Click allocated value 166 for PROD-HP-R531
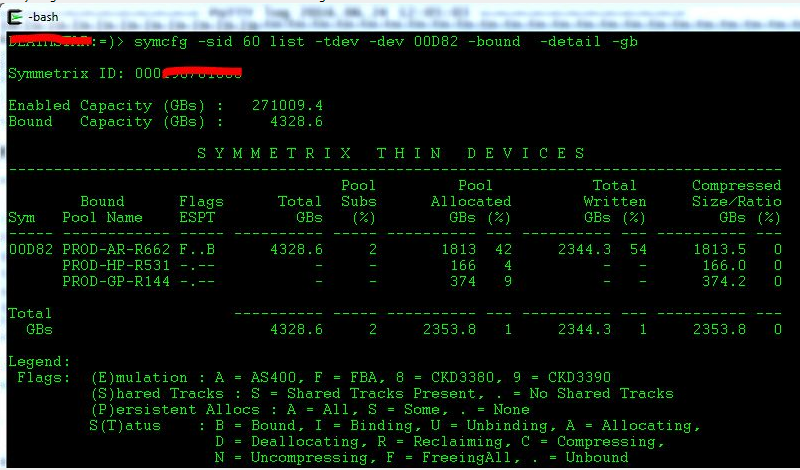Viewport: 800px width, 470px height. 463,265
